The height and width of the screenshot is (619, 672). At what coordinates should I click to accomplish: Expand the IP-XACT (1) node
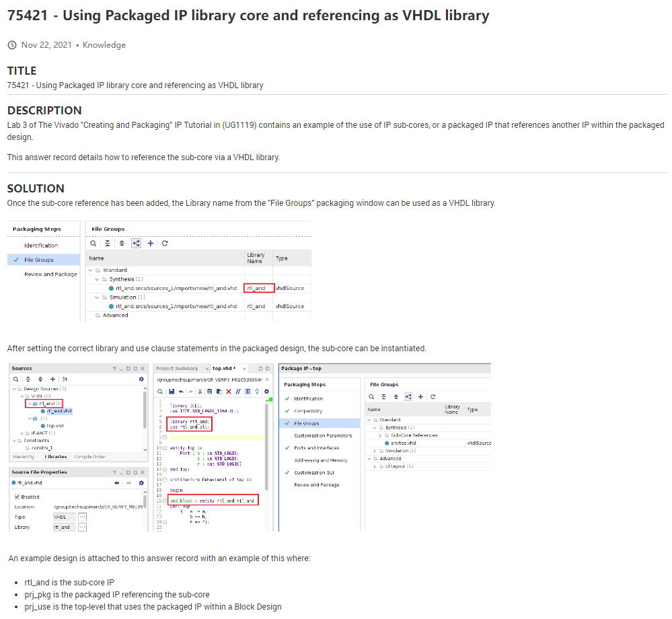[22, 433]
